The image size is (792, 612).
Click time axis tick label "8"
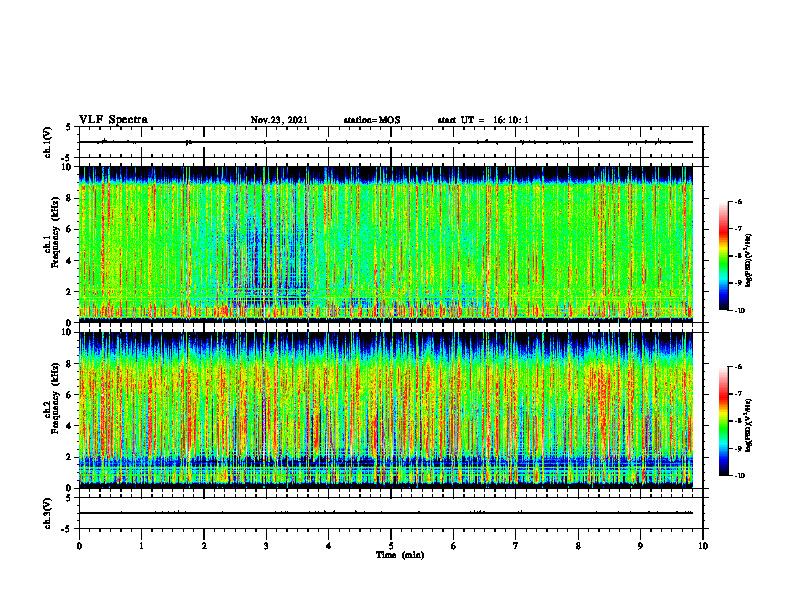(x=578, y=546)
